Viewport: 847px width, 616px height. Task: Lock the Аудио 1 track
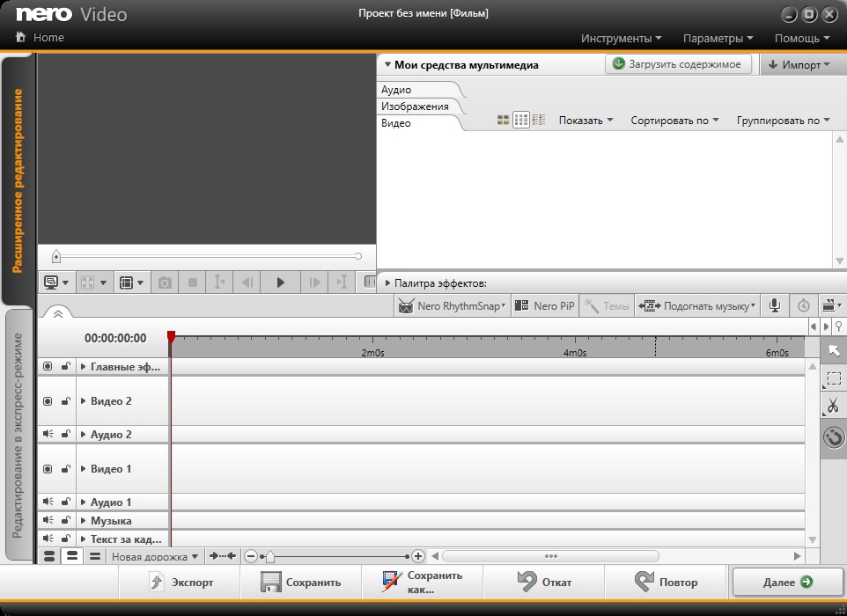[66, 502]
